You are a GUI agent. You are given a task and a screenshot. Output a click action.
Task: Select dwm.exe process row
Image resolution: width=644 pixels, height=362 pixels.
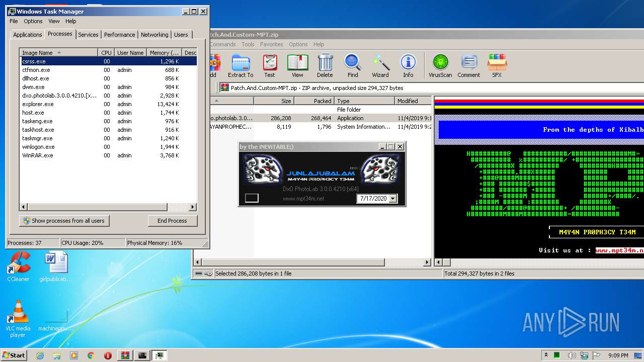[108, 87]
